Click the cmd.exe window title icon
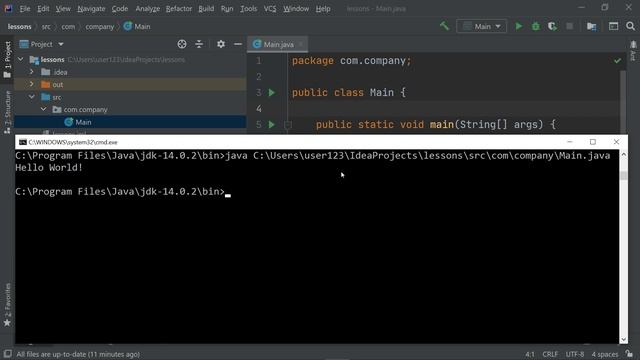Viewport: 640px width, 360px height. tap(23, 142)
